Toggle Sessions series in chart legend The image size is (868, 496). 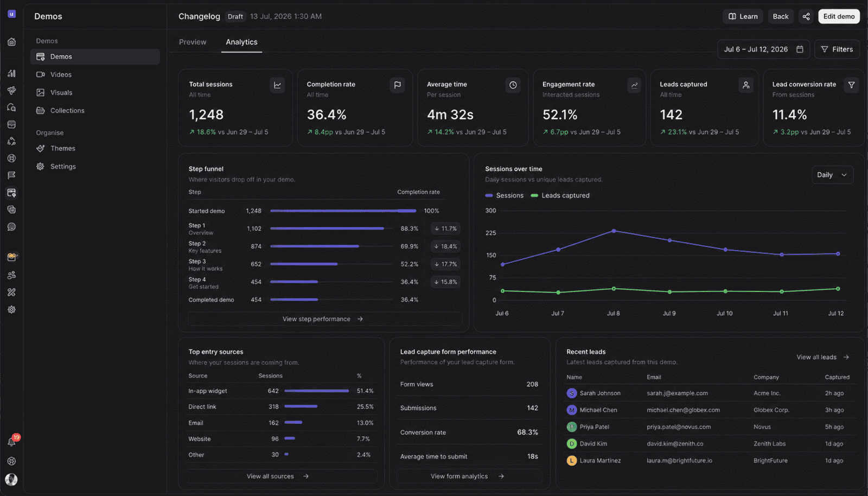(505, 195)
